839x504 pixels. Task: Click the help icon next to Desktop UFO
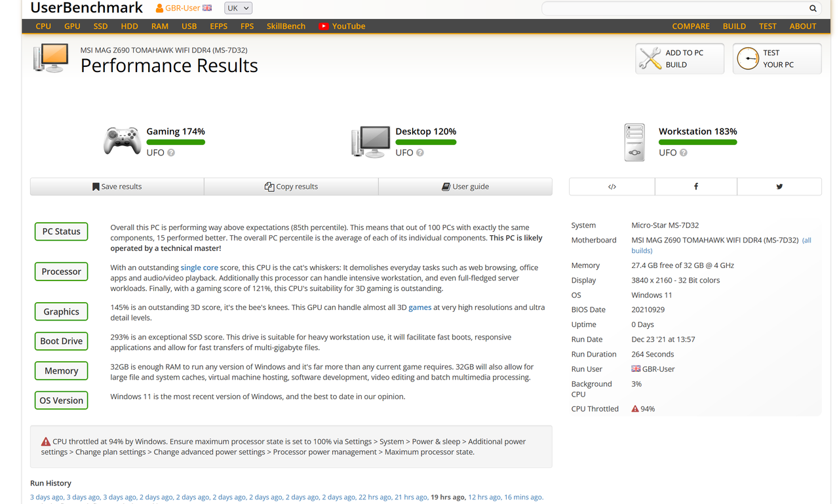pyautogui.click(x=420, y=153)
